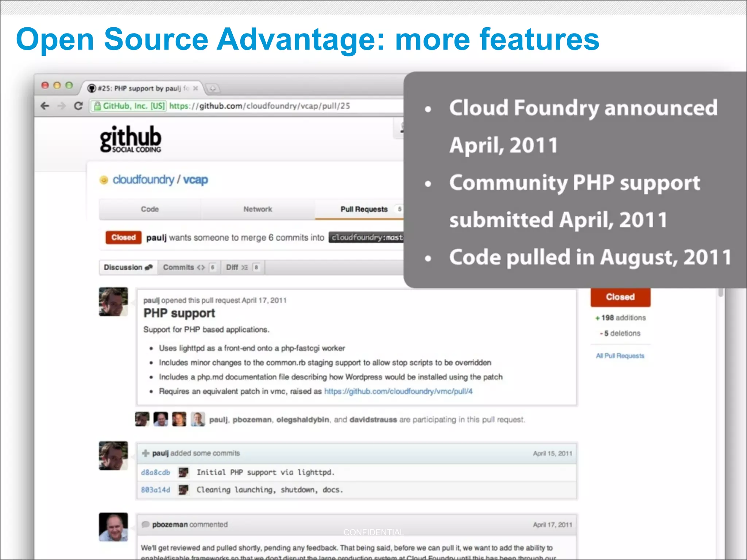
Task: Open commit 803a14d
Action: [x=156, y=490]
